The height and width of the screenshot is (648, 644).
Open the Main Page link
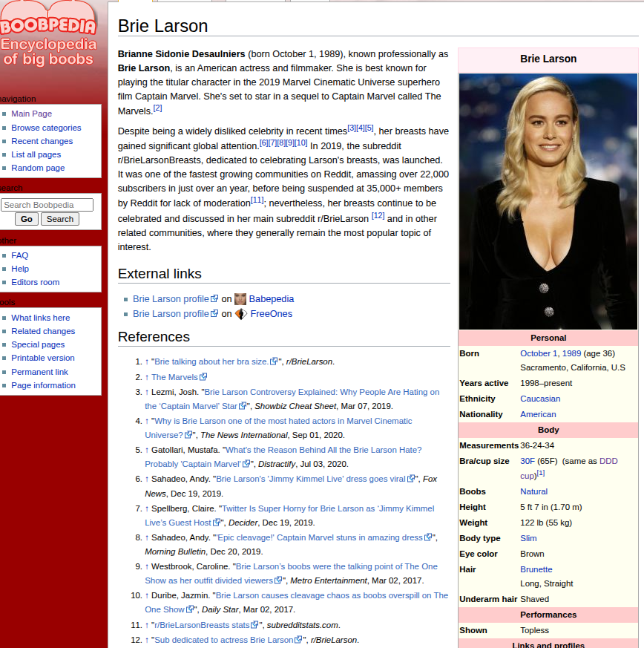[31, 114]
